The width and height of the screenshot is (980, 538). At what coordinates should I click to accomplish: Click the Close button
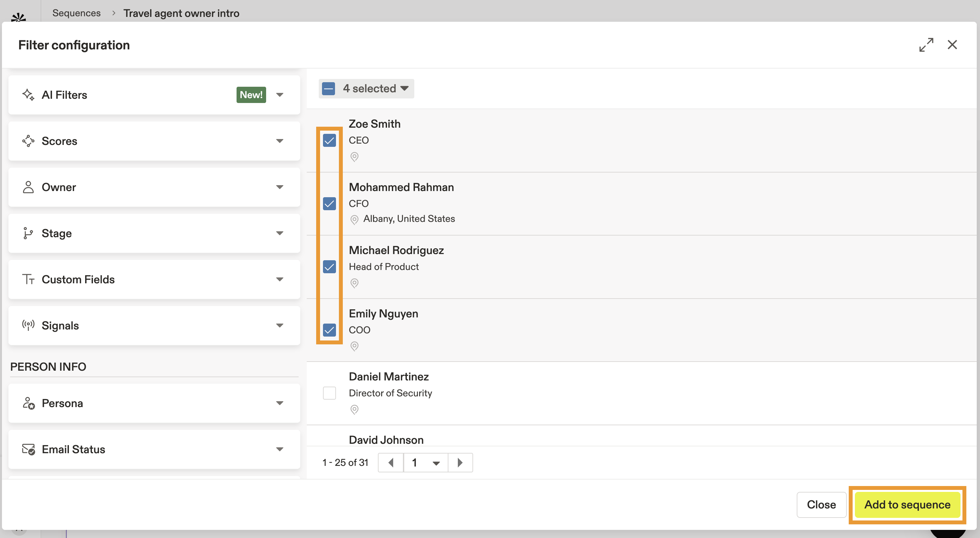821,505
